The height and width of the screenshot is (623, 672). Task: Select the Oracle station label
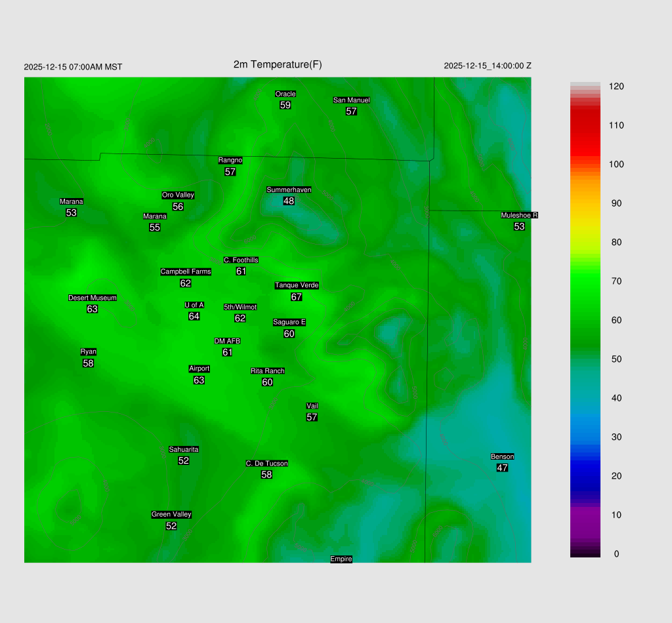point(285,94)
